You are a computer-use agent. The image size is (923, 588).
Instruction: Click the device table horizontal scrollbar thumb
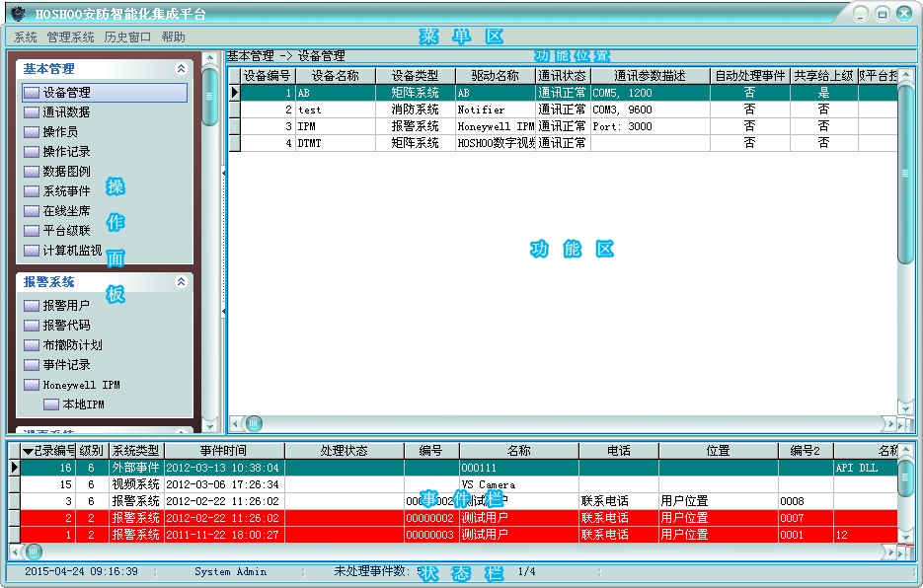(x=254, y=423)
